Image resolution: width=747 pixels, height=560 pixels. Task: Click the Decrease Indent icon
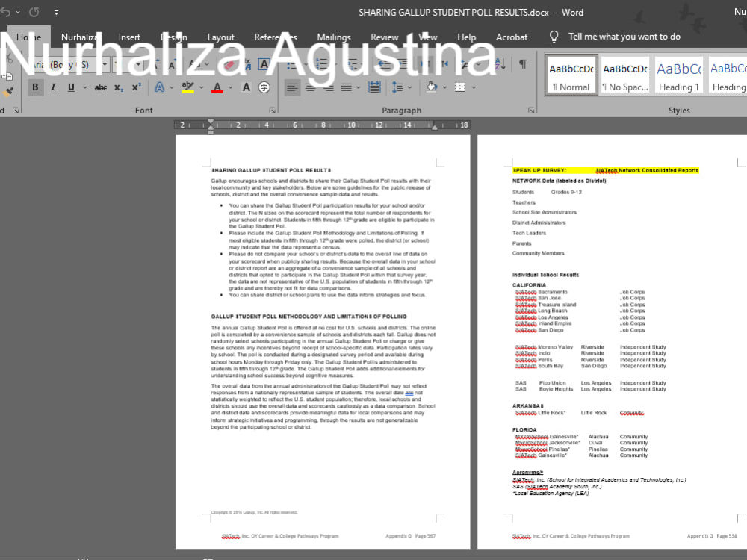click(x=385, y=64)
